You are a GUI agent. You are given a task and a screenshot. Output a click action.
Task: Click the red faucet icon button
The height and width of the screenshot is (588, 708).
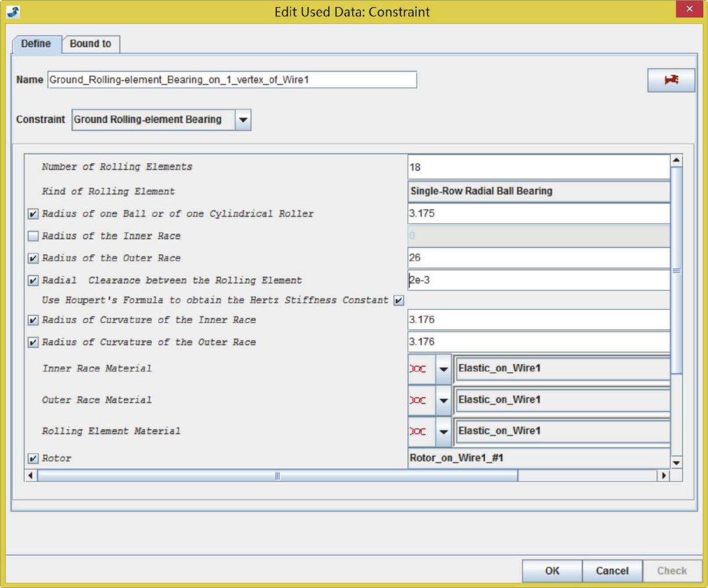point(671,81)
